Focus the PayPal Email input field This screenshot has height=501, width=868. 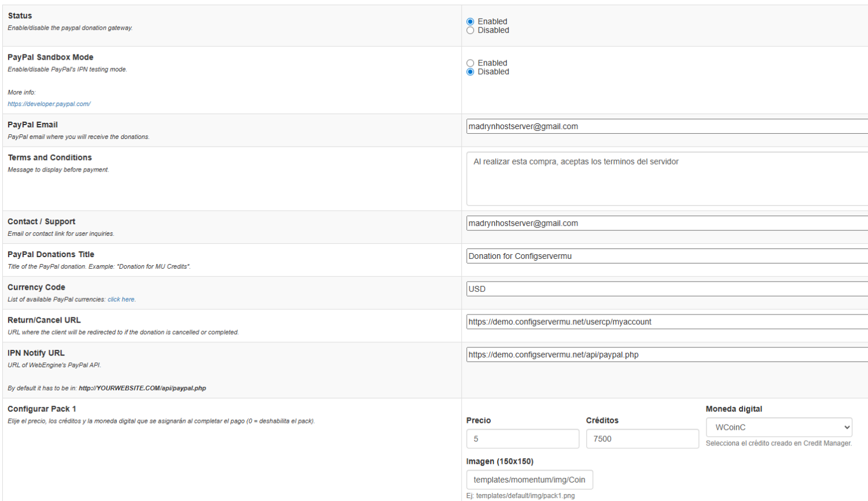pos(665,126)
